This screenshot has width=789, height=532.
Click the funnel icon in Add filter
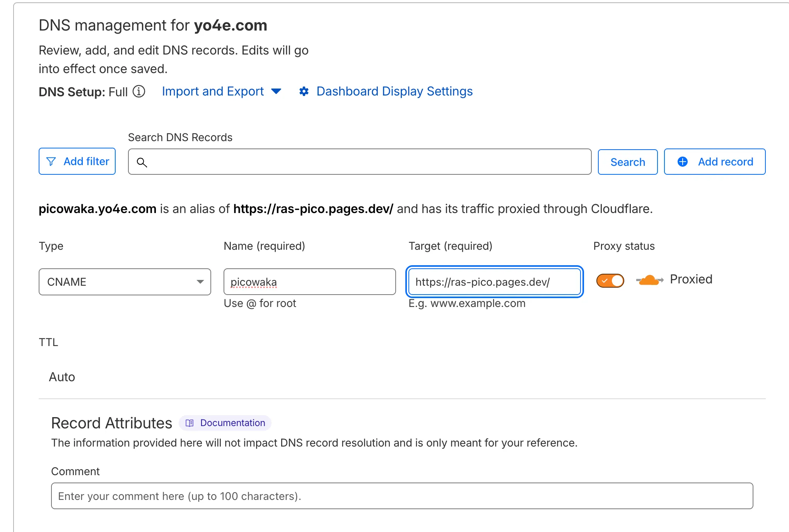(x=51, y=162)
